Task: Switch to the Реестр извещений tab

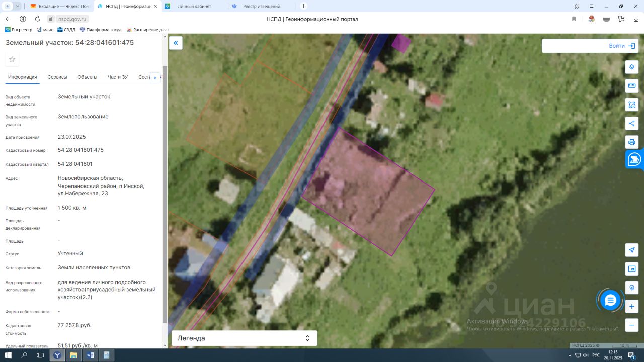Action: coord(261,6)
